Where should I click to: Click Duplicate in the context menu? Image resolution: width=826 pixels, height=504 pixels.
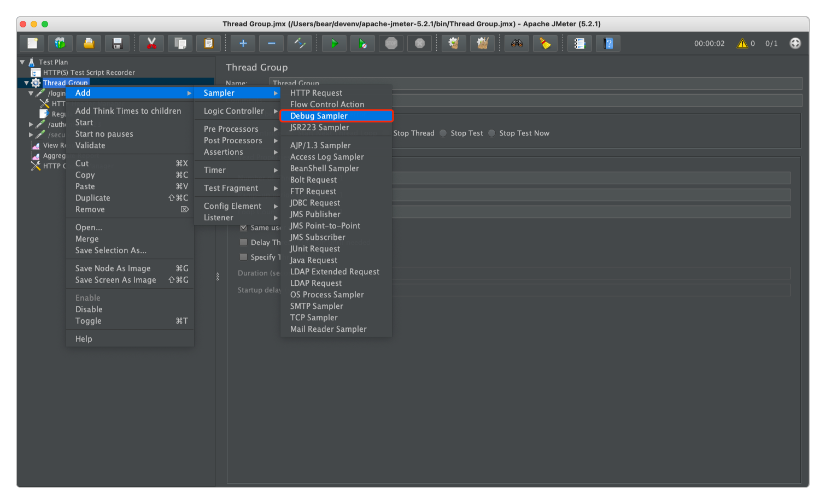[x=130, y=198]
